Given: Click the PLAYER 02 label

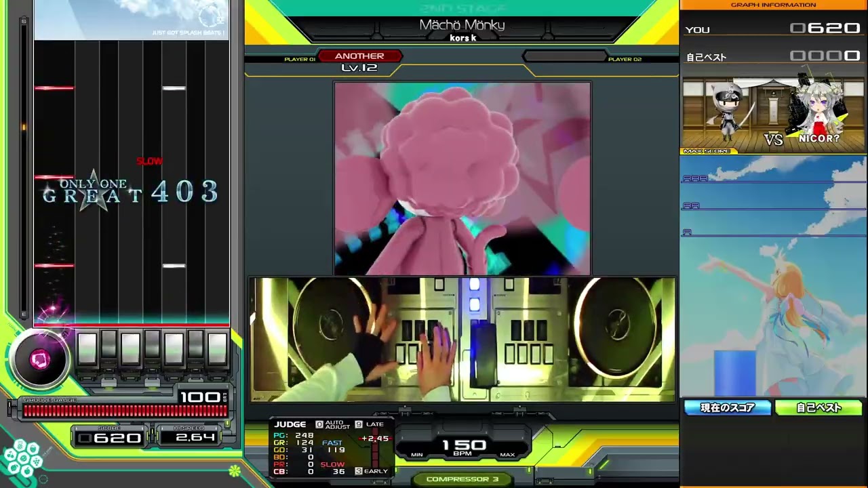Looking at the screenshot, I should click(x=625, y=60).
